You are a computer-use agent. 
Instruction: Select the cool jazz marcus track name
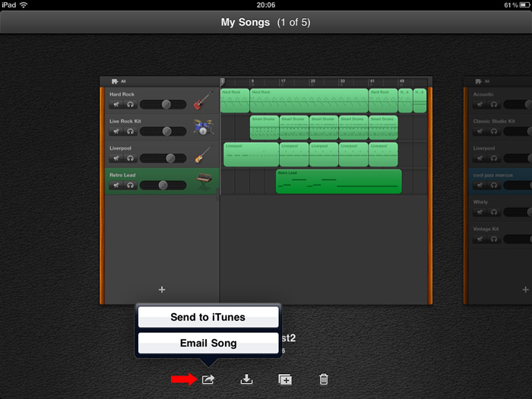[x=493, y=175]
